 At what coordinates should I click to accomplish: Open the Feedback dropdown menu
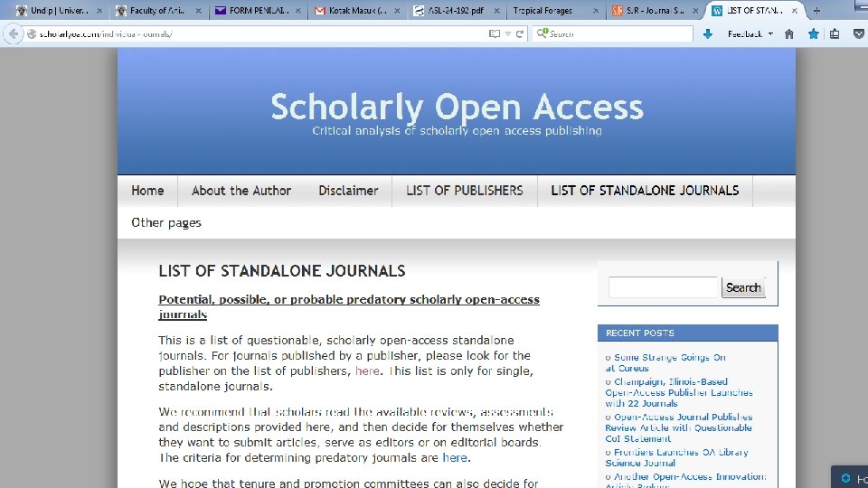click(750, 34)
